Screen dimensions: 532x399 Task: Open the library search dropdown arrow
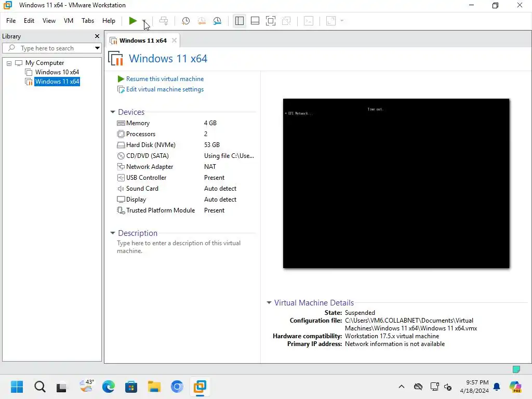(97, 48)
